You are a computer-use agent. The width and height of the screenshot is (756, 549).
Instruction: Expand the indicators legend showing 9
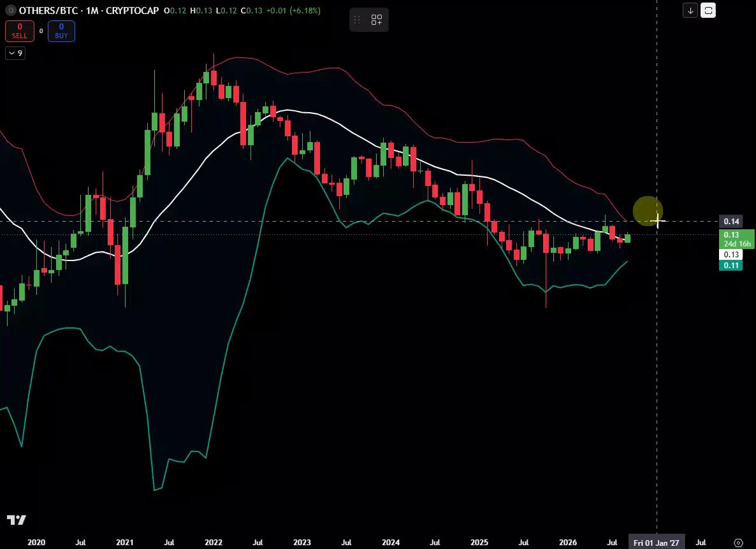[x=15, y=53]
